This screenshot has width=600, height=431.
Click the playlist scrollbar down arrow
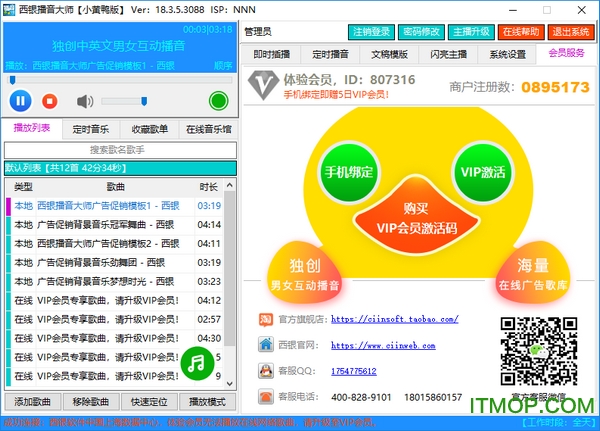point(230,384)
